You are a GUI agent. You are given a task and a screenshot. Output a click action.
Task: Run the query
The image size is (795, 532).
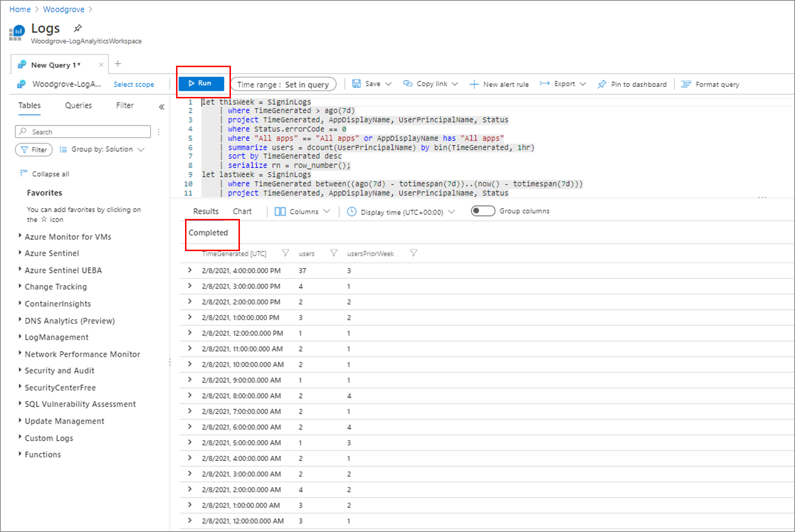(x=201, y=83)
